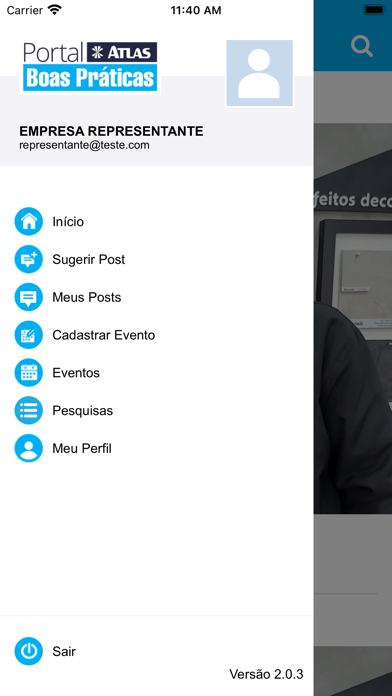This screenshot has height=696, width=392.
Task: Open search with the magnifier icon
Action: [x=362, y=46]
